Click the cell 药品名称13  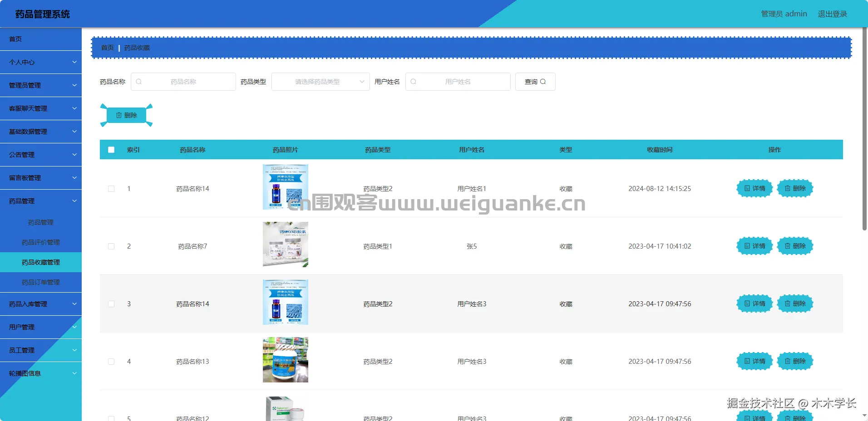click(x=192, y=362)
